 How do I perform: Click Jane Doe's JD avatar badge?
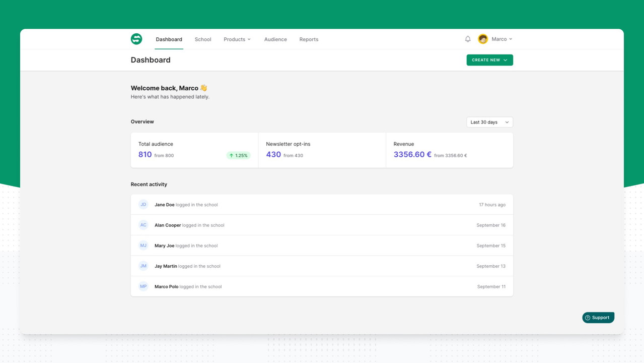(x=144, y=205)
